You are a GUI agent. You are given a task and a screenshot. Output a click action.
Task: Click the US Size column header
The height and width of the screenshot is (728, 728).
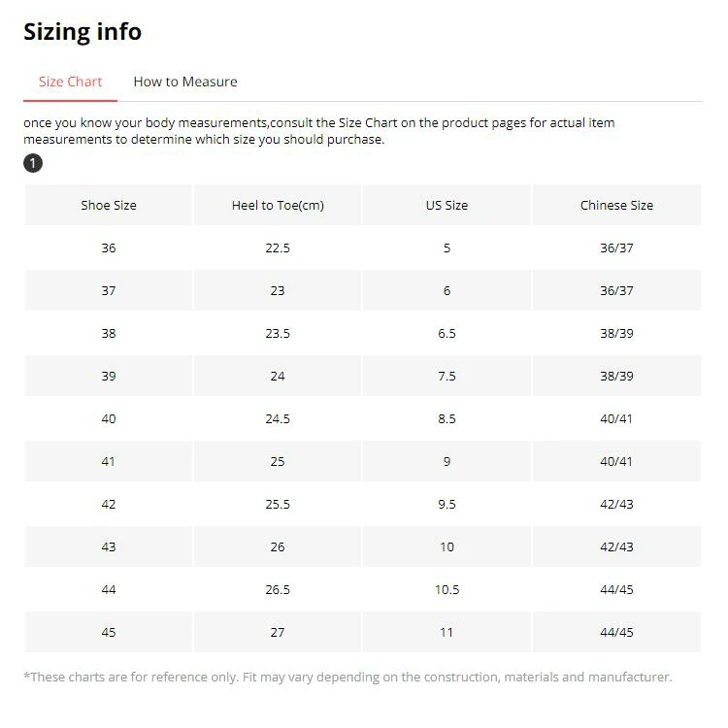pyautogui.click(x=447, y=205)
